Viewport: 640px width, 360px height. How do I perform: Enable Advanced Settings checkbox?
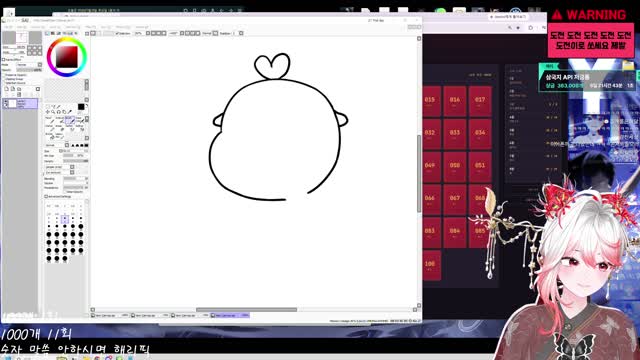(46, 196)
